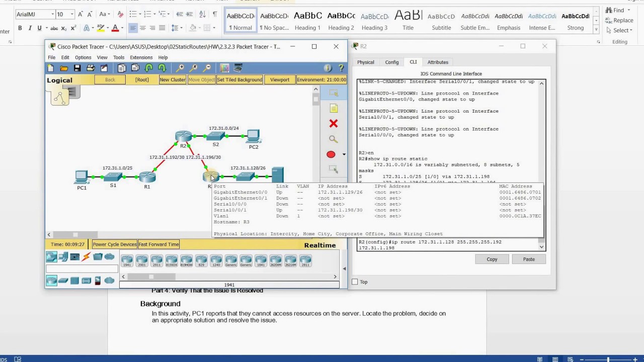Click the New Cluster button
Image resolution: width=644 pixels, height=362 pixels.
(173, 79)
